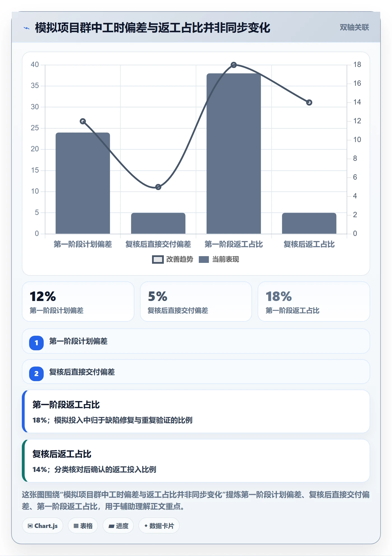The height and width of the screenshot is (556, 392).
Task: Open the 12% stat card
Action: (x=78, y=302)
